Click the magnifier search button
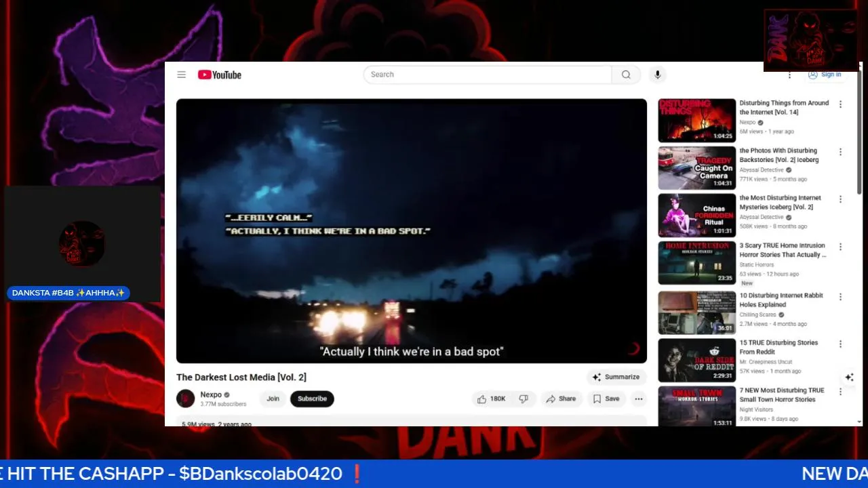 click(626, 75)
